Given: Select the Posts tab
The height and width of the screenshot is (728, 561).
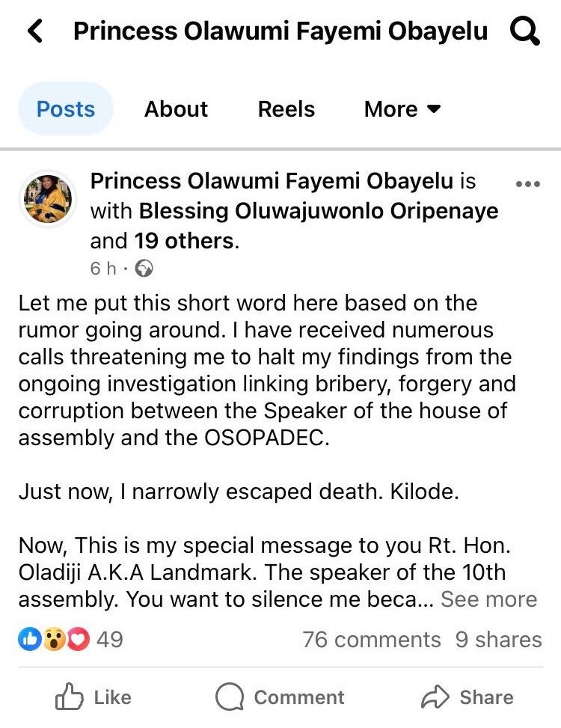Looking at the screenshot, I should 65,109.
